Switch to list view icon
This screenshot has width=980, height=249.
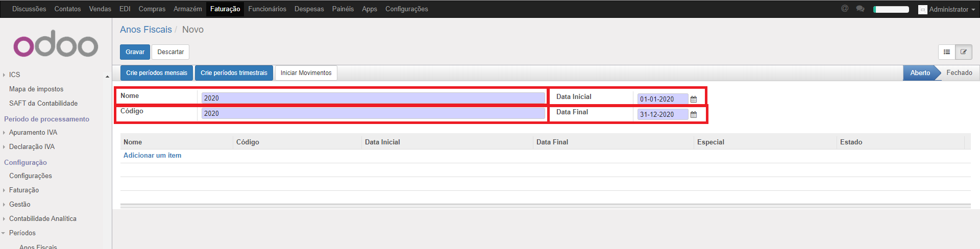947,52
